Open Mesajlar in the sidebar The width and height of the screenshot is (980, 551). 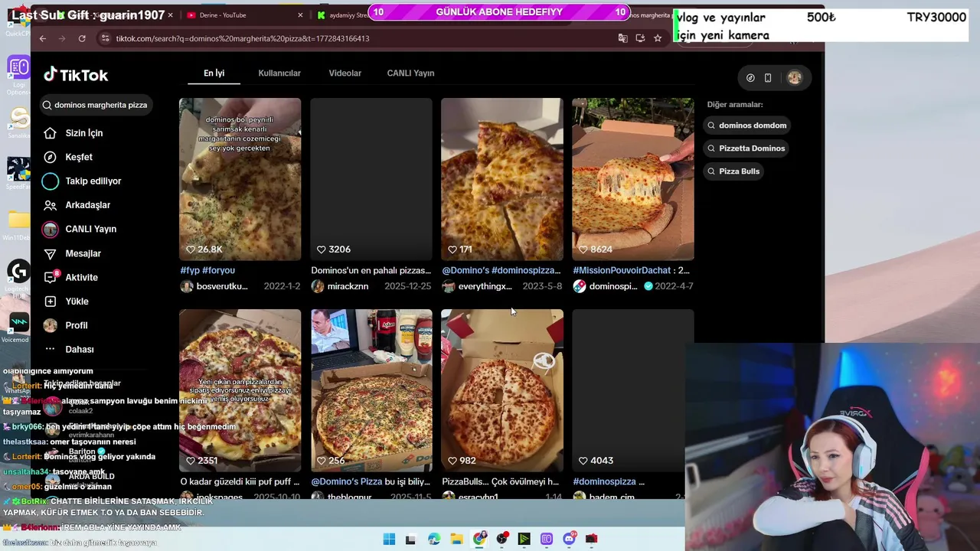[x=73, y=253]
